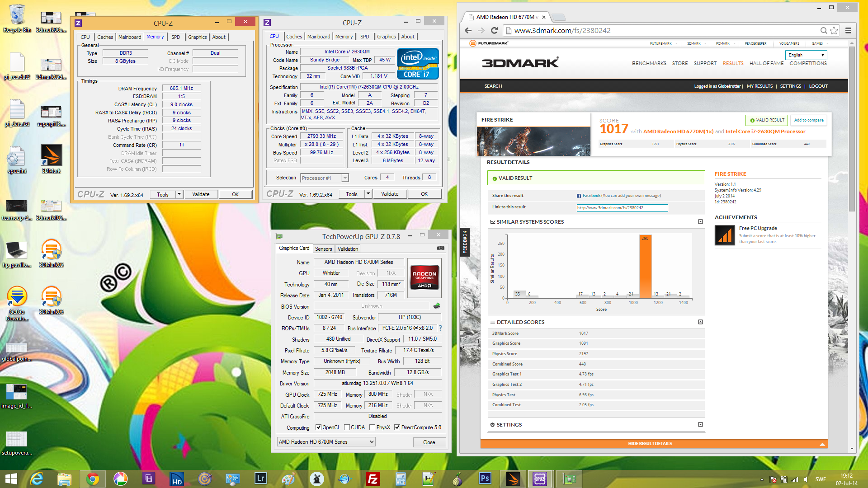The width and height of the screenshot is (868, 488).
Task: Switch to 3DMark app in taskbar
Action: (513, 479)
